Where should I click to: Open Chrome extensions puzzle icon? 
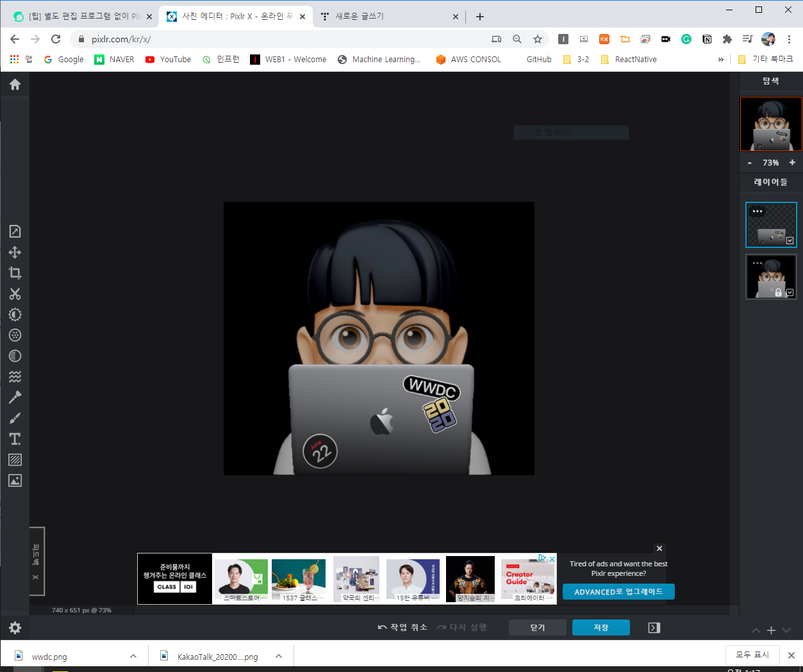[727, 39]
